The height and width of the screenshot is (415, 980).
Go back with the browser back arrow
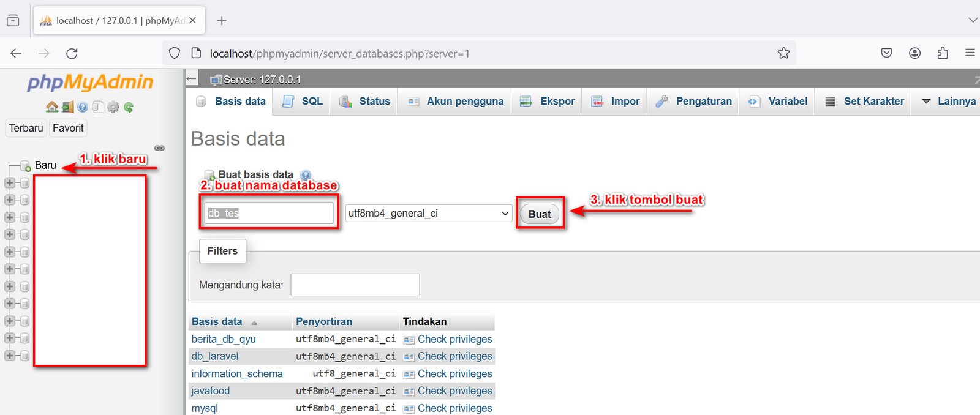coord(16,53)
